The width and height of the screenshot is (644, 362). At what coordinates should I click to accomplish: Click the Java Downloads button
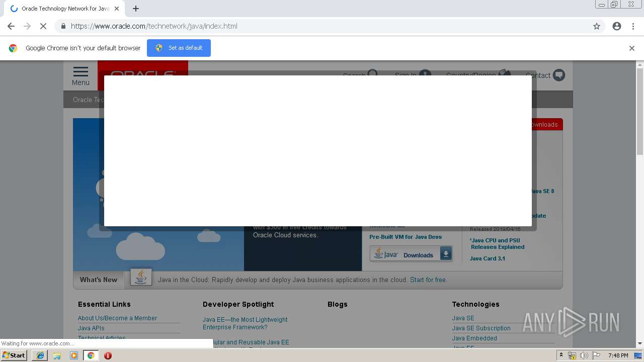click(x=411, y=254)
